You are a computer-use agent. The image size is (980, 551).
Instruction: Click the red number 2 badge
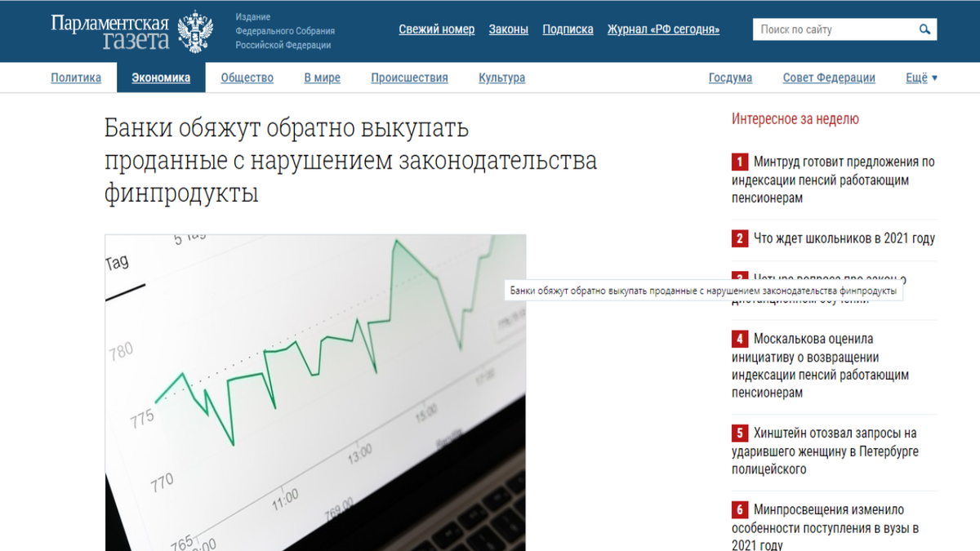pos(740,239)
